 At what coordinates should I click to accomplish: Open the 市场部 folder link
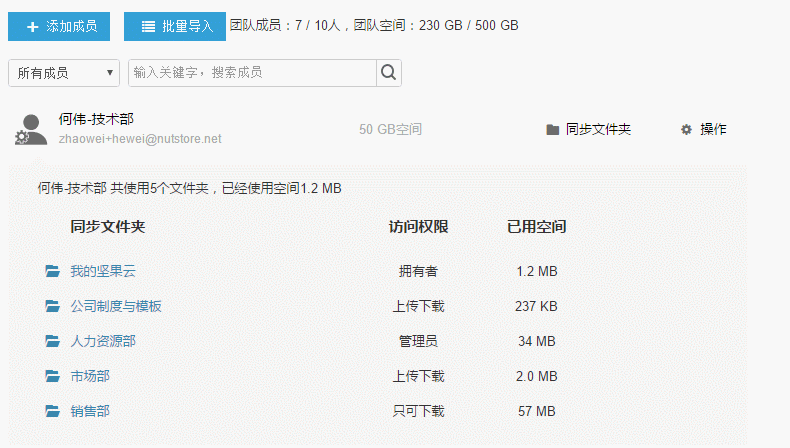pos(90,376)
